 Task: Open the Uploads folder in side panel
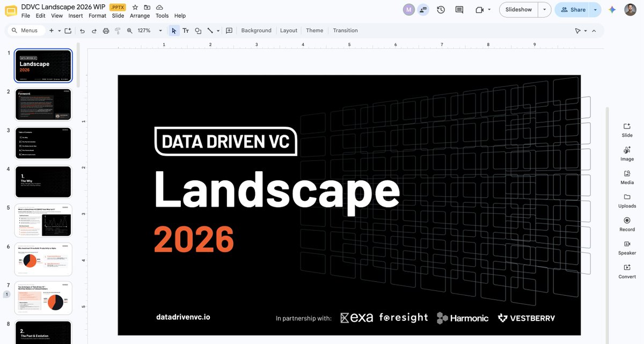click(x=627, y=201)
